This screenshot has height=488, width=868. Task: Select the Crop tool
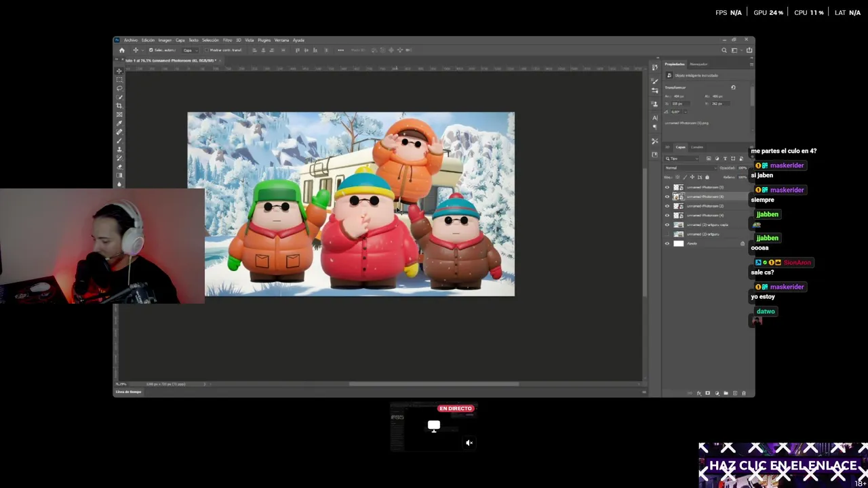click(119, 106)
